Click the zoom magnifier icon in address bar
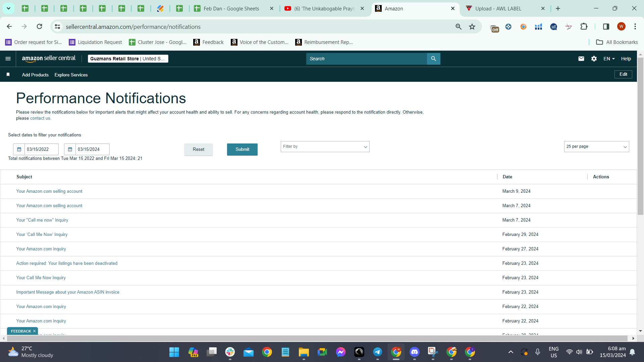644x362 pixels. coord(458,26)
